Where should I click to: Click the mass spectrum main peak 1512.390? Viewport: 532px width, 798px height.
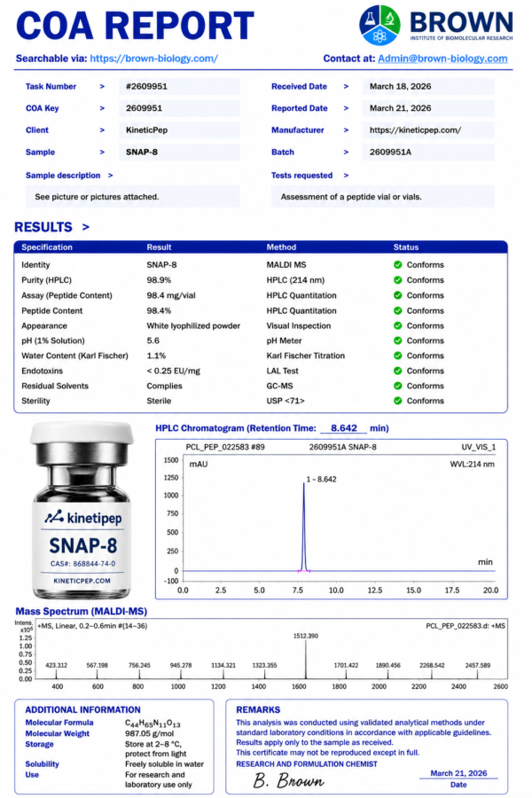(306, 659)
